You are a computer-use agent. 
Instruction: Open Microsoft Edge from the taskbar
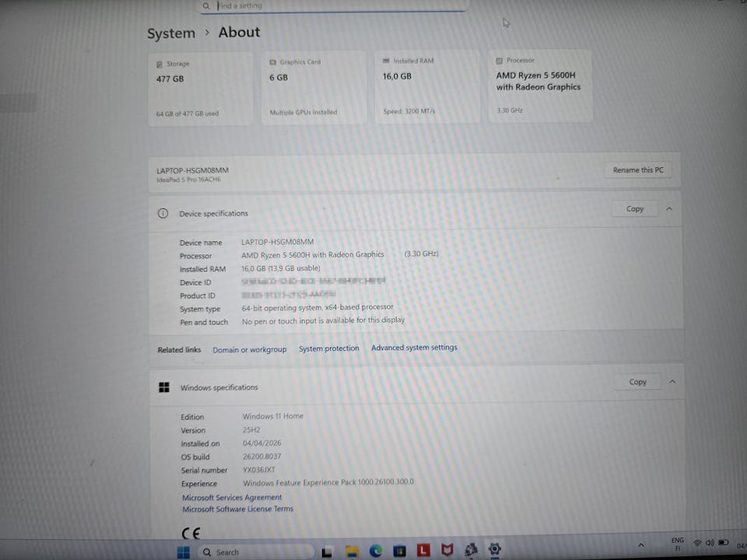click(x=375, y=551)
